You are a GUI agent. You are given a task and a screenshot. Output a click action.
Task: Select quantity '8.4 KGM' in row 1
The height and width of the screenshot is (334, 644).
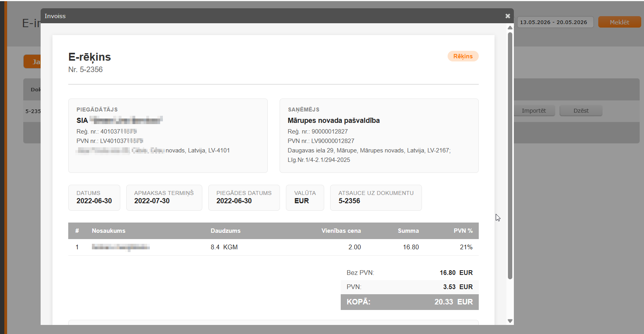(x=224, y=247)
